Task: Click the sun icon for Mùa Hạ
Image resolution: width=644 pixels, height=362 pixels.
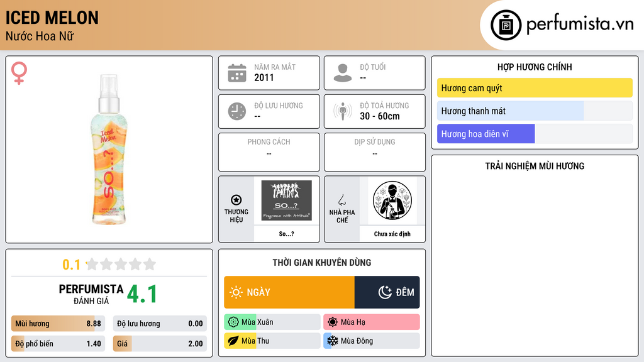Action: (333, 322)
